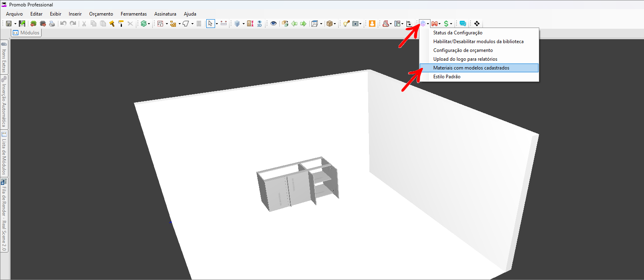This screenshot has height=280, width=644.
Task: Open the red M icon dropdown arrow
Action: (440, 24)
